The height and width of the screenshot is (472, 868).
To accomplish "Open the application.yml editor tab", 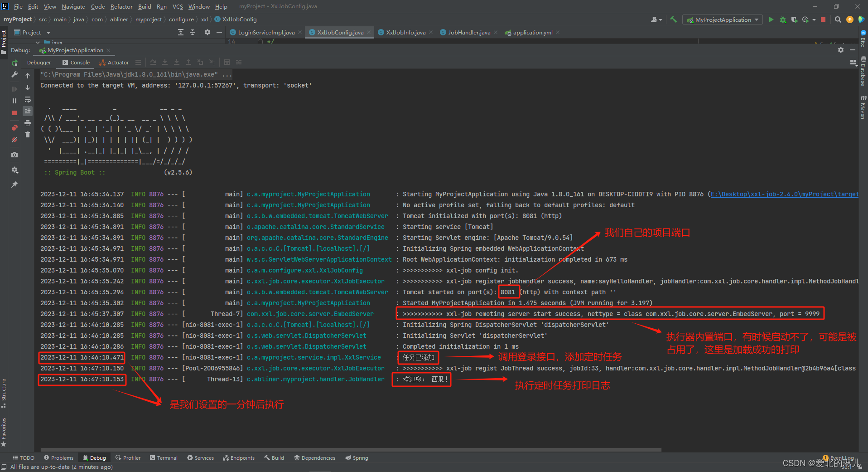I will tap(532, 32).
